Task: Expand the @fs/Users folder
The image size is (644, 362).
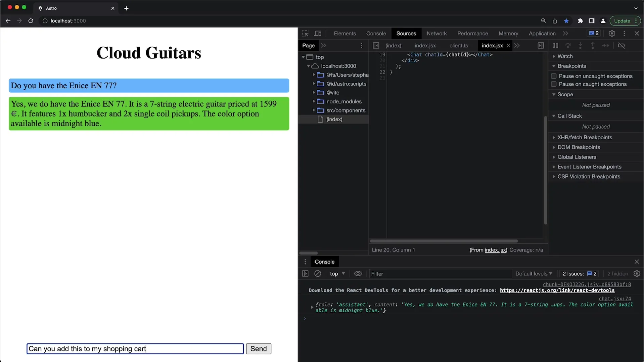Action: [x=314, y=75]
